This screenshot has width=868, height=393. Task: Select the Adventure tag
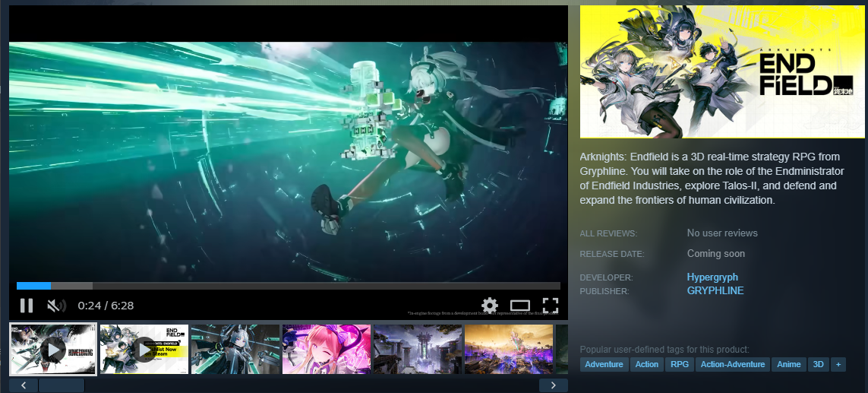tap(604, 364)
